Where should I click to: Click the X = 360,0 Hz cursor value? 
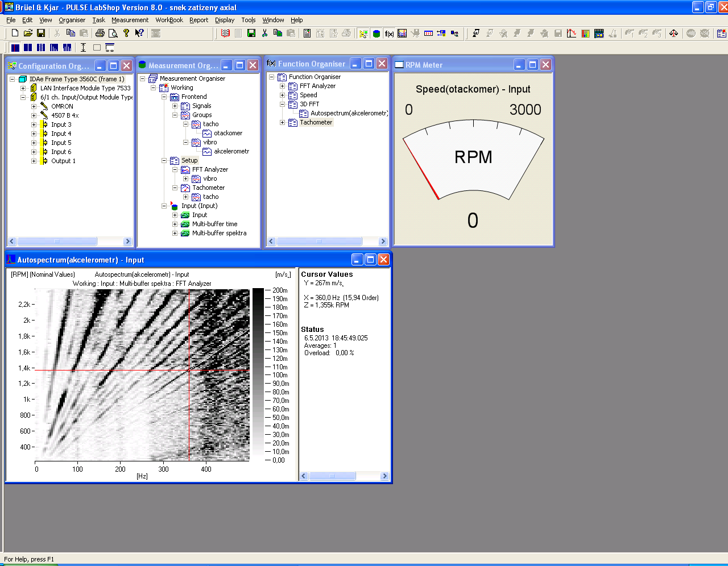(x=341, y=298)
